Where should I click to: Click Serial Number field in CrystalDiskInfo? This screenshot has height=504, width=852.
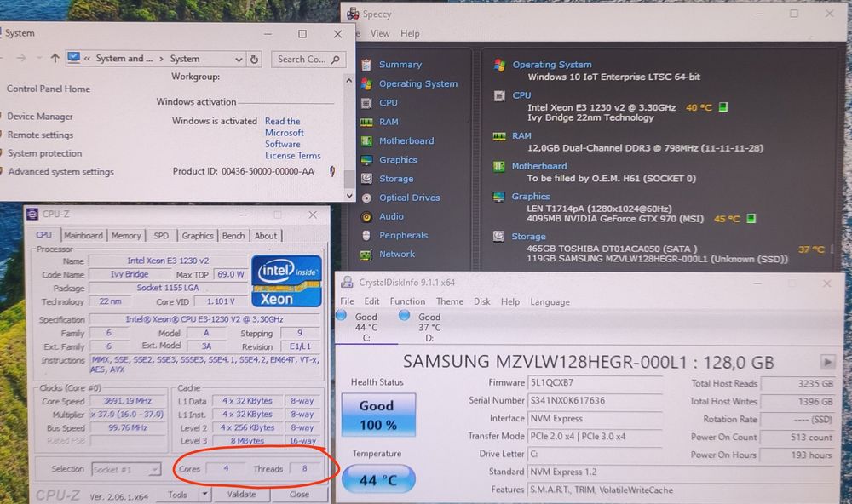pyautogui.click(x=595, y=400)
